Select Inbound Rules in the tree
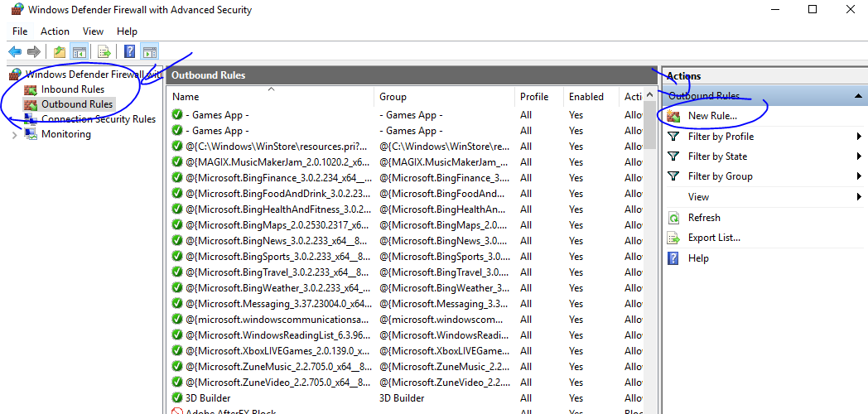Screen dimensions: 868x414 [73, 89]
